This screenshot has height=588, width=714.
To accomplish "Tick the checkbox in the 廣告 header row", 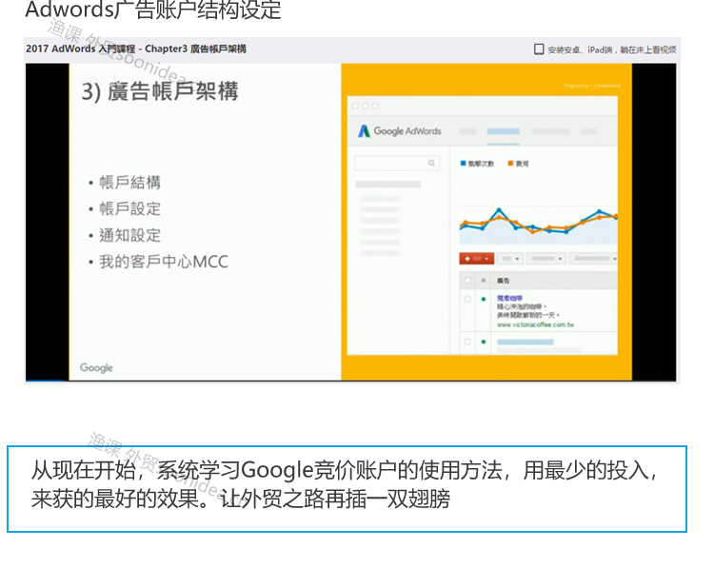I will tap(467, 281).
